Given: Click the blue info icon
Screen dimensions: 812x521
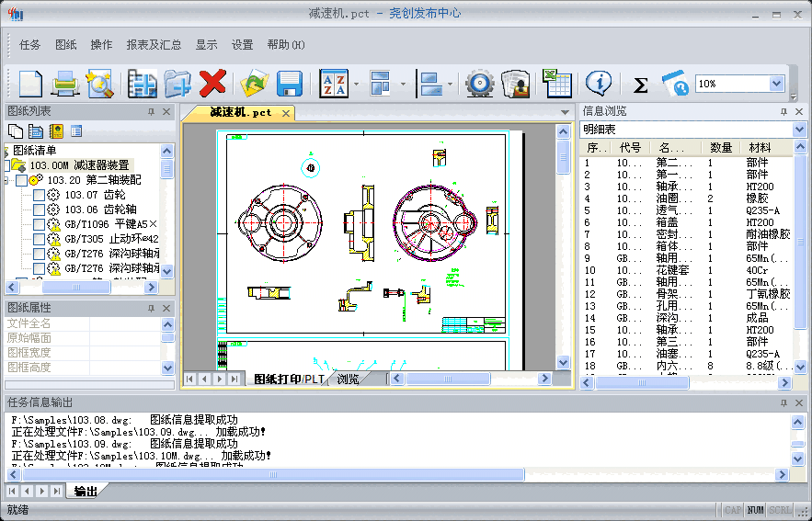Looking at the screenshot, I should [600, 84].
